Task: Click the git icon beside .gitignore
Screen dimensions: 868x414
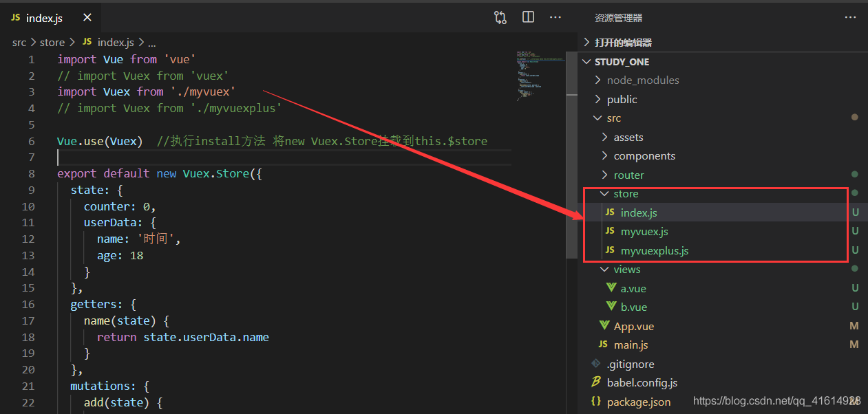Action: 596,363
